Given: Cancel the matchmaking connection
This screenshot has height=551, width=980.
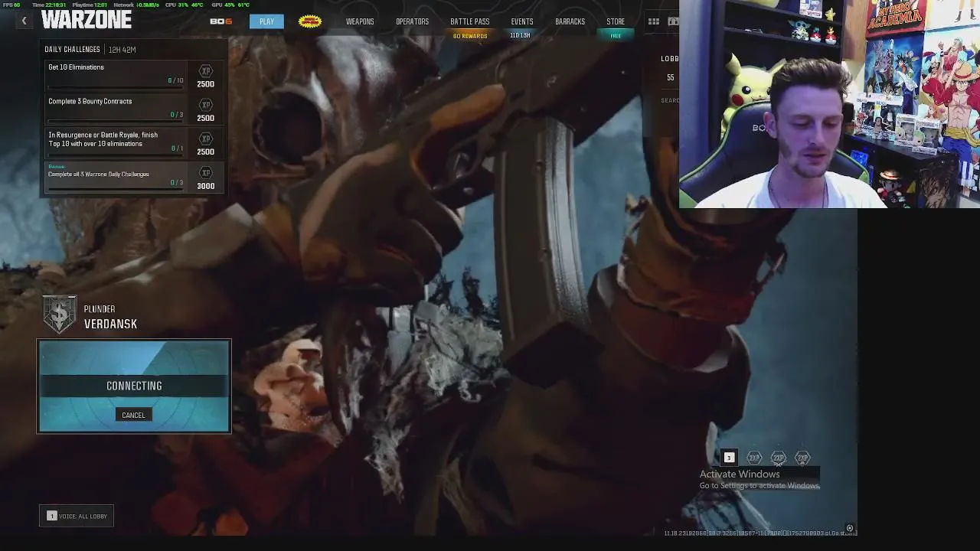Looking at the screenshot, I should tap(133, 415).
